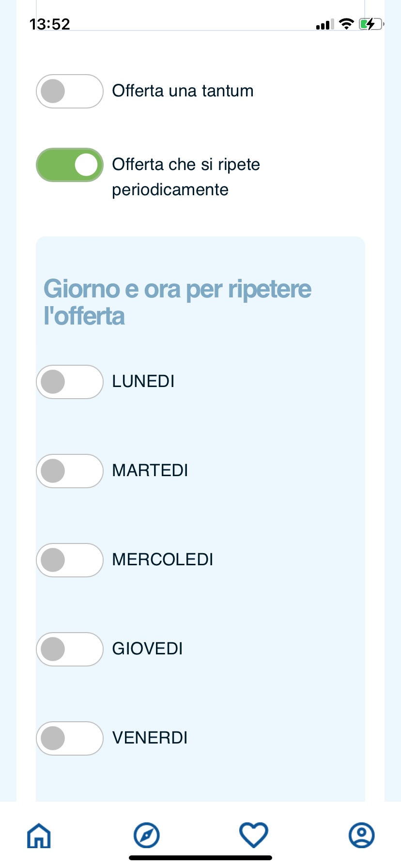The image size is (401, 868).
Task: Tap the MERCOLEDI day label
Action: [x=162, y=559]
